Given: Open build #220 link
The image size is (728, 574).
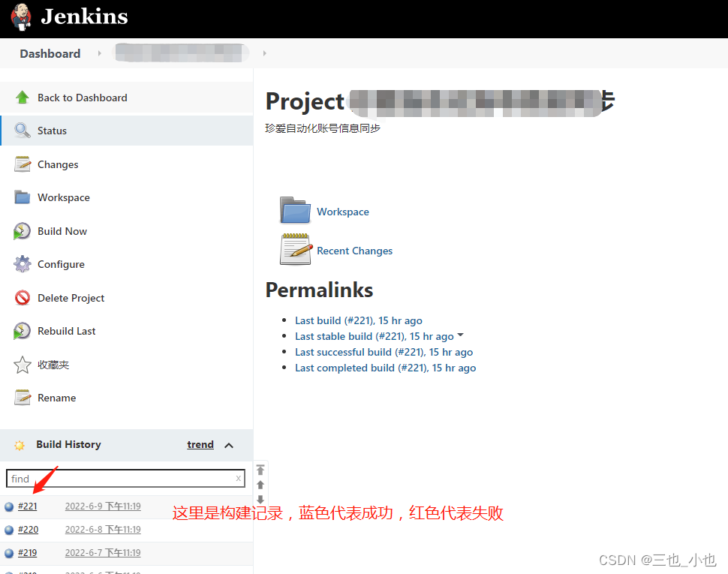Looking at the screenshot, I should tap(28, 530).
